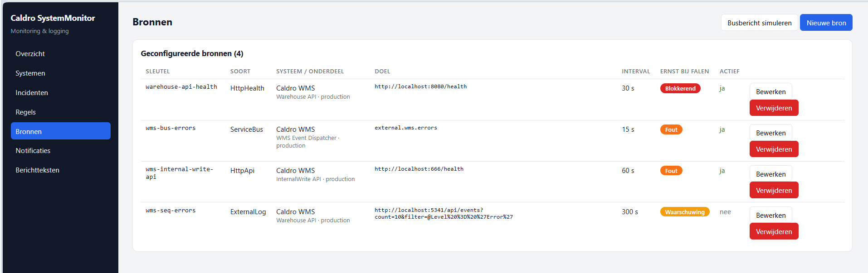
Task: Click Fout badge for wms-bus-errors
Action: 671,130
